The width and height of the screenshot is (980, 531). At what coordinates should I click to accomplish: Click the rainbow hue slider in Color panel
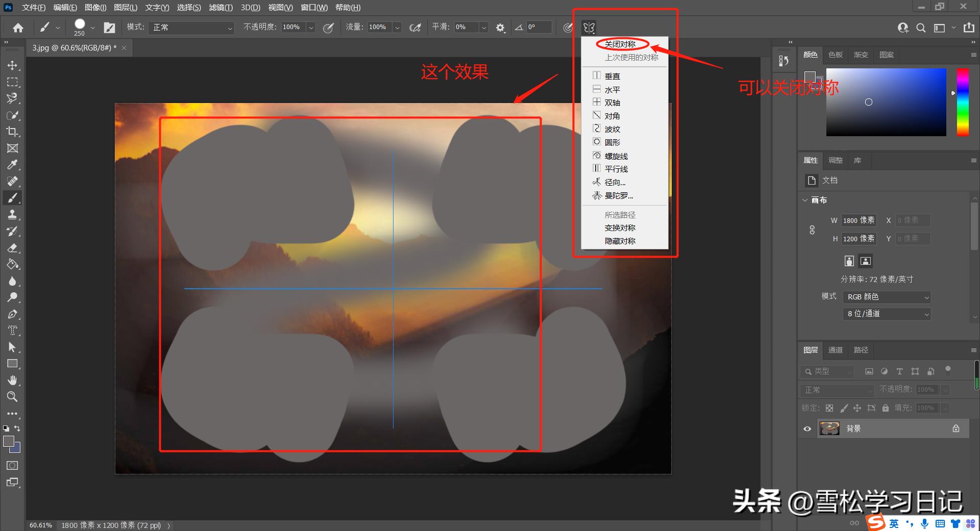pos(963,102)
